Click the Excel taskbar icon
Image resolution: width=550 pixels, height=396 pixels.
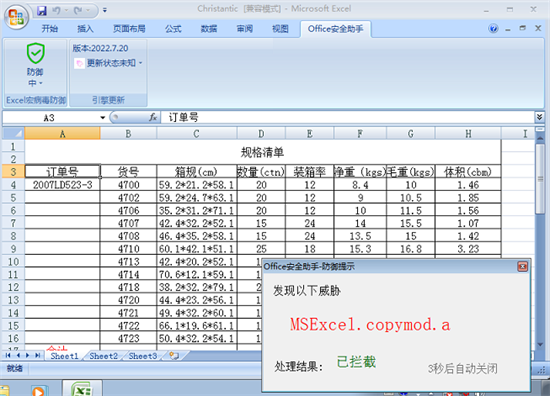point(82,389)
